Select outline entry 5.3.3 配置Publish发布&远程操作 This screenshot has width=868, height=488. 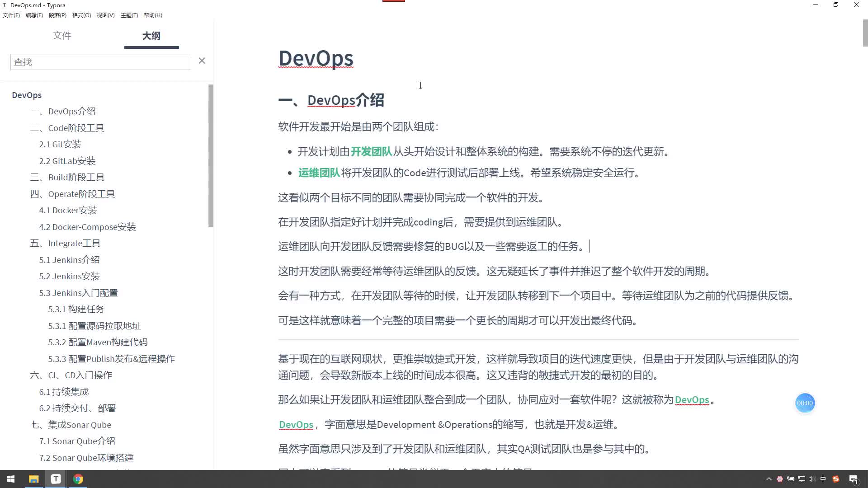pyautogui.click(x=112, y=359)
